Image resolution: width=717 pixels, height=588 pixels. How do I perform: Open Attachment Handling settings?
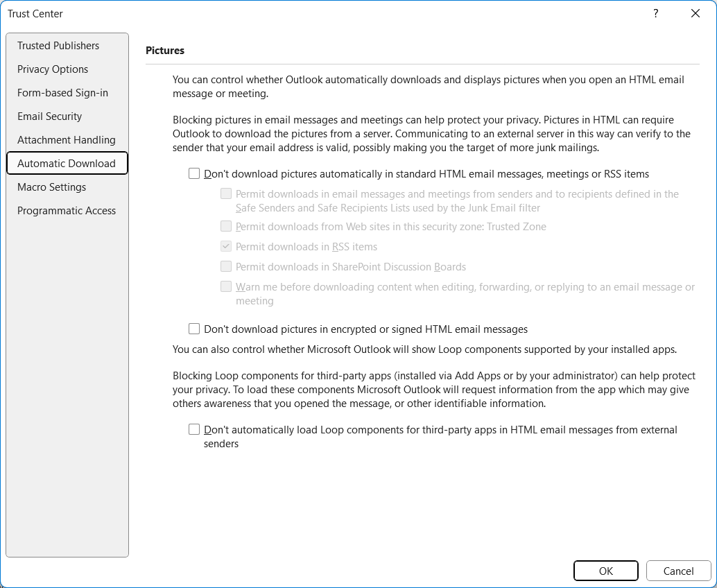click(x=67, y=140)
